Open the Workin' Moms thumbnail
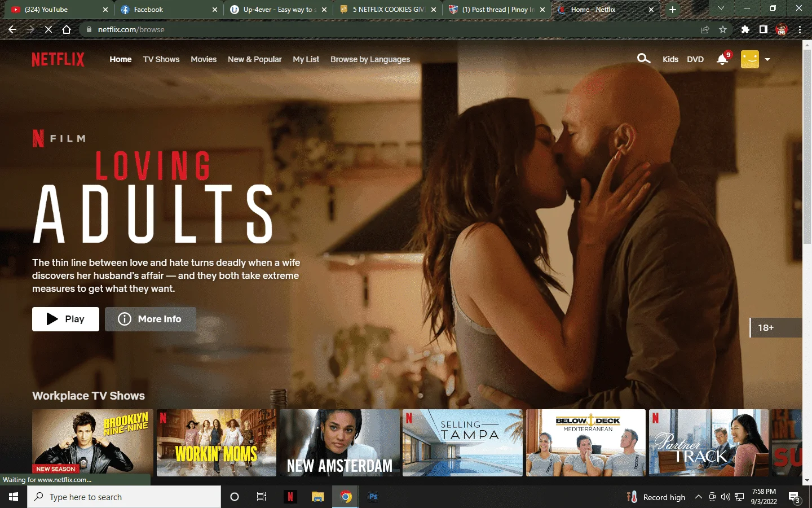This screenshot has width=812, height=508. (217, 443)
